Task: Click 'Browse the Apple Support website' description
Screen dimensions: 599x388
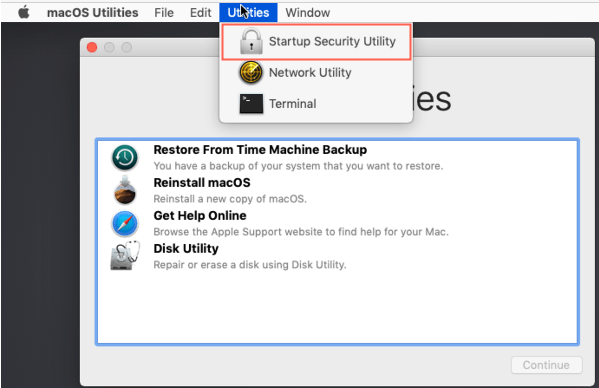Action: click(301, 232)
